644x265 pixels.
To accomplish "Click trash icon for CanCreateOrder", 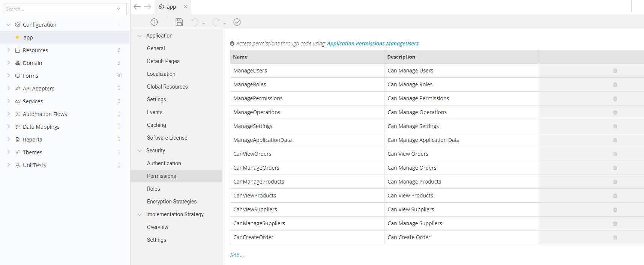I will [615, 238].
